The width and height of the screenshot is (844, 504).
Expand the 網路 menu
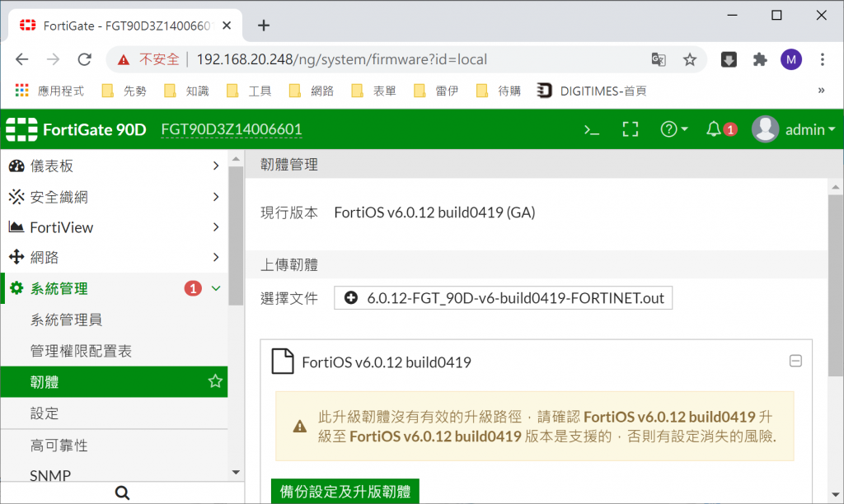click(x=114, y=257)
